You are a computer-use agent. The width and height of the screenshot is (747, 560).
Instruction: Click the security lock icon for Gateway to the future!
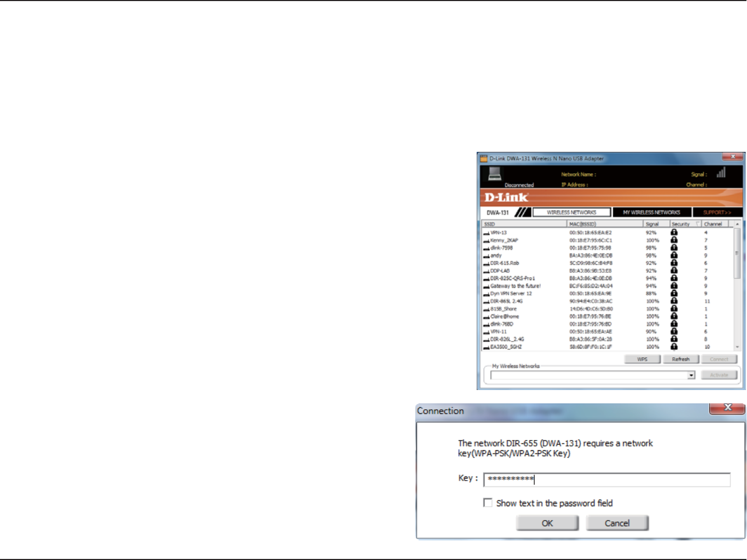coord(674,286)
